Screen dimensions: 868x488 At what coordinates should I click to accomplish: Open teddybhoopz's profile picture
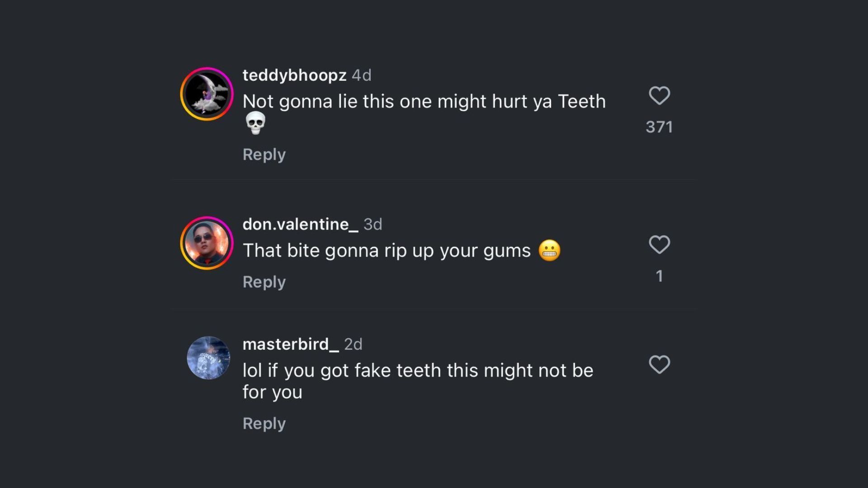[207, 94]
